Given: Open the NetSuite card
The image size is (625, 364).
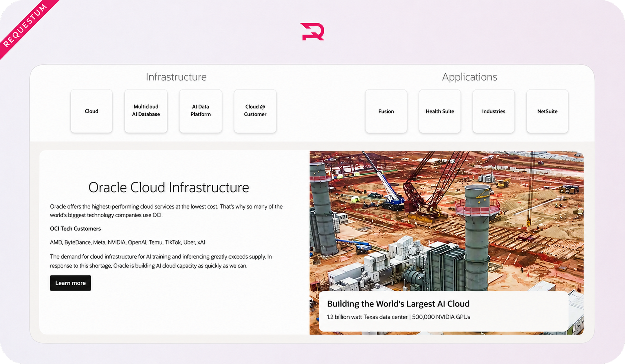Looking at the screenshot, I should click(547, 111).
